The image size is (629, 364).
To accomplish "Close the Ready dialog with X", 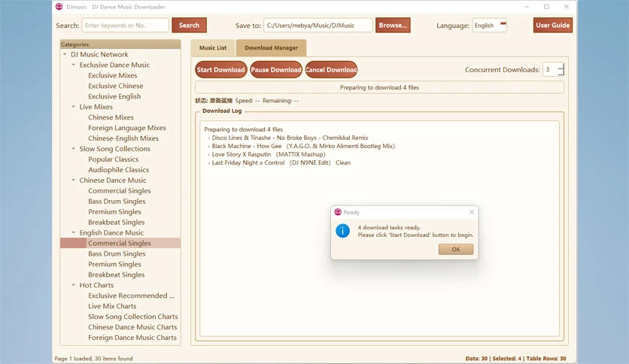I will (472, 212).
